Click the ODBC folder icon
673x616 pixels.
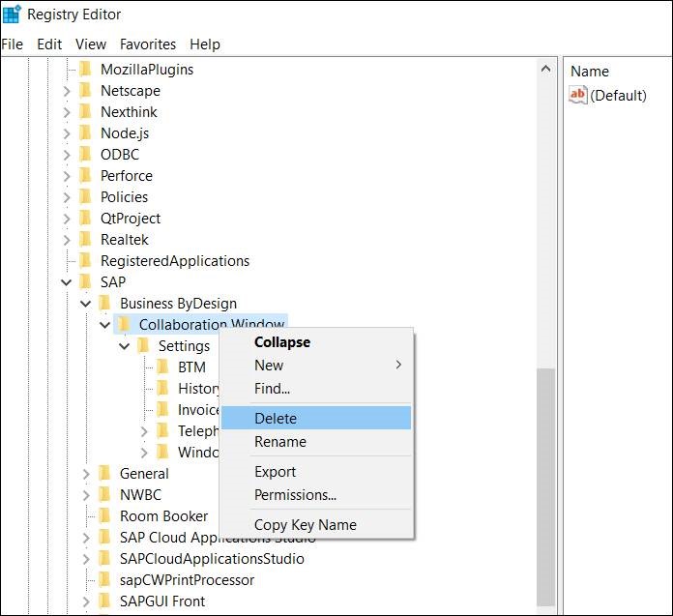pos(86,154)
